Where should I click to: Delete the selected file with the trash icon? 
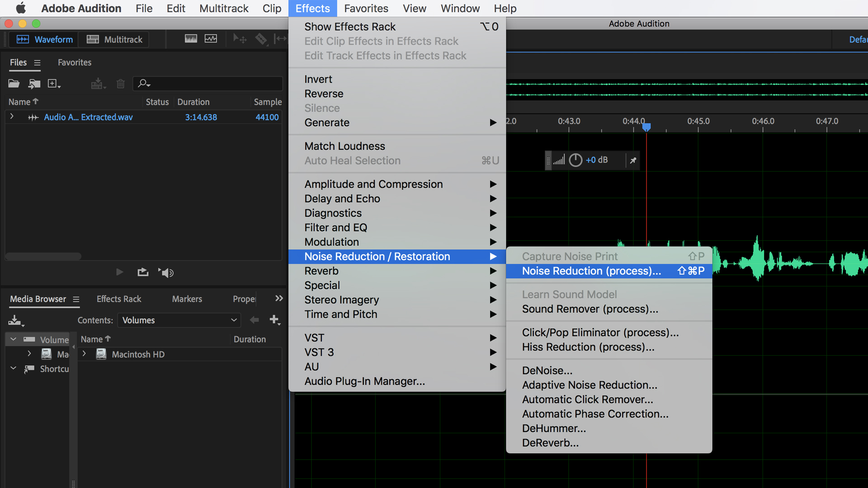(x=120, y=84)
